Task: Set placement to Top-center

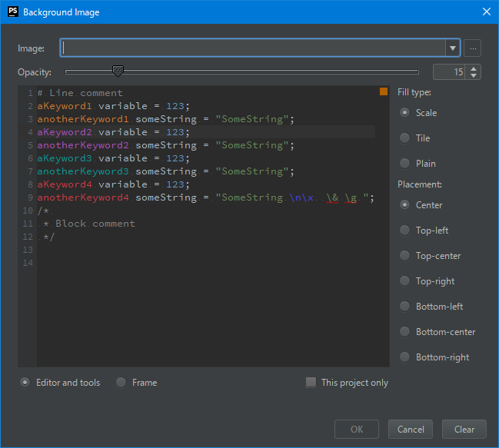Action: tap(404, 256)
